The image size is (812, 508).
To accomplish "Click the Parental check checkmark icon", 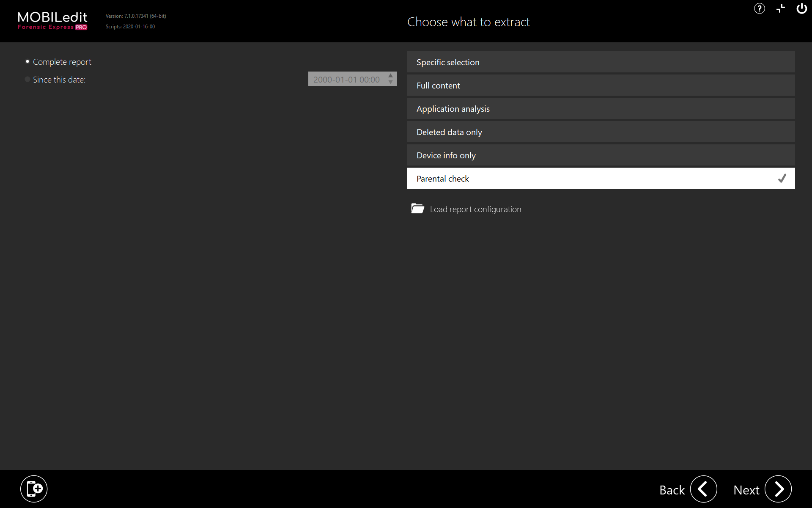I will [x=782, y=179].
